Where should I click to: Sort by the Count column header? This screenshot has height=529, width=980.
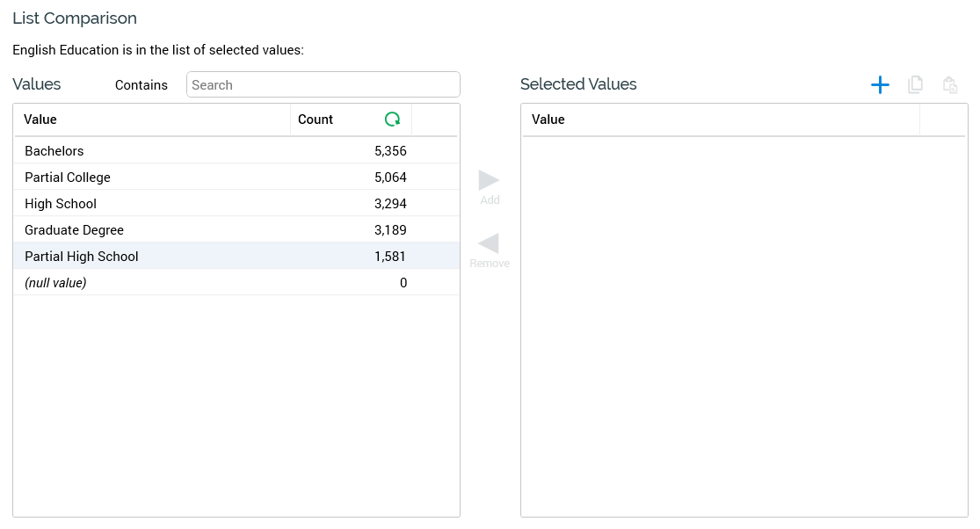click(316, 120)
